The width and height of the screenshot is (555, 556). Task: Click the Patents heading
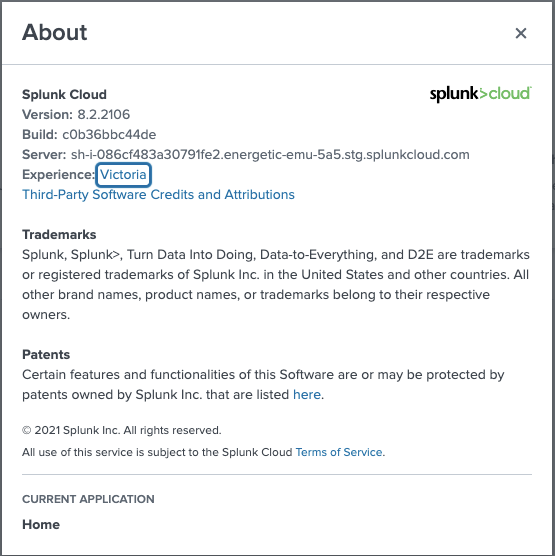click(46, 355)
